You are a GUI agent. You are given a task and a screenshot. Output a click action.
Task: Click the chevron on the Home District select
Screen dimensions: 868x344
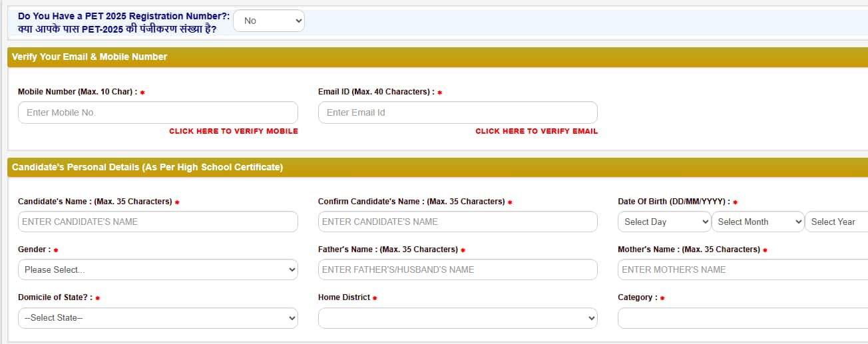592,318
